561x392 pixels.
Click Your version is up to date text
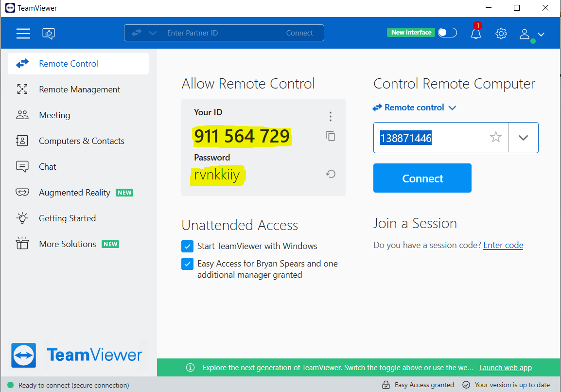512,385
